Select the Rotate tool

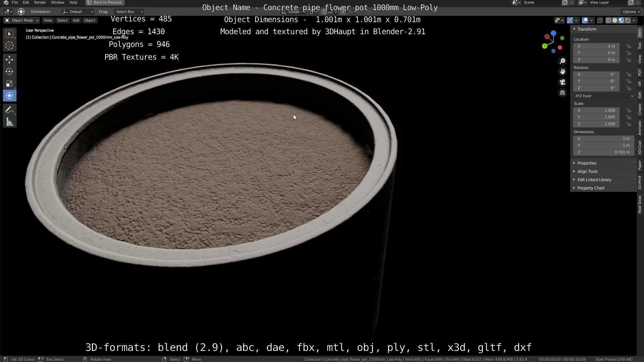(x=9, y=72)
